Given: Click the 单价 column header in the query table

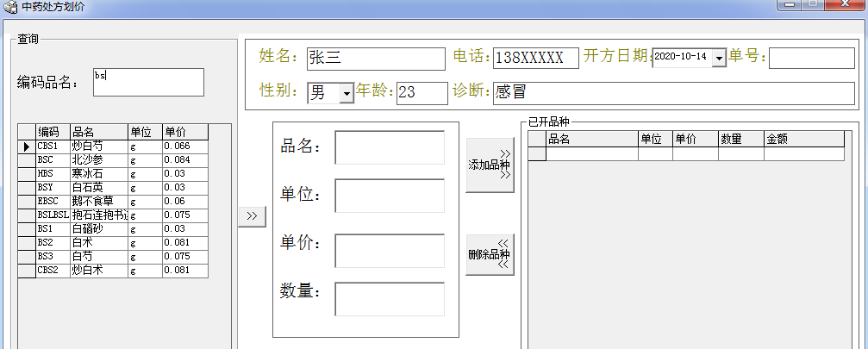Looking at the screenshot, I should [x=184, y=132].
